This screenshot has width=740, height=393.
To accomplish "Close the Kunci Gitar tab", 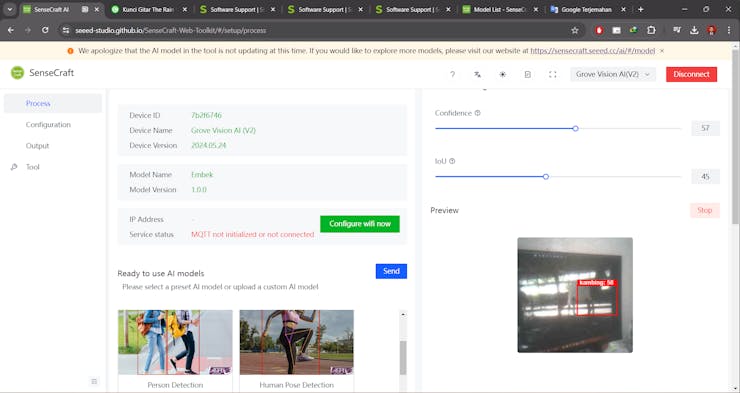I will coord(185,9).
